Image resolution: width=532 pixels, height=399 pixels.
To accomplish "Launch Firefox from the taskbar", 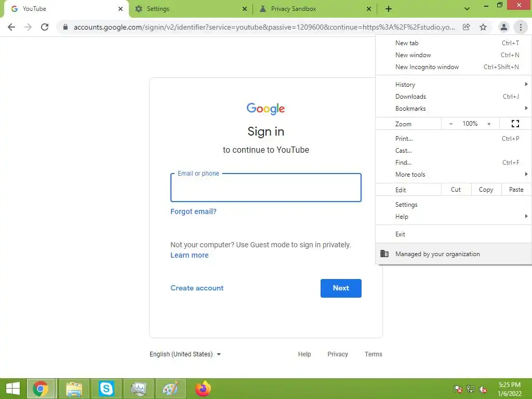I will click(x=203, y=389).
